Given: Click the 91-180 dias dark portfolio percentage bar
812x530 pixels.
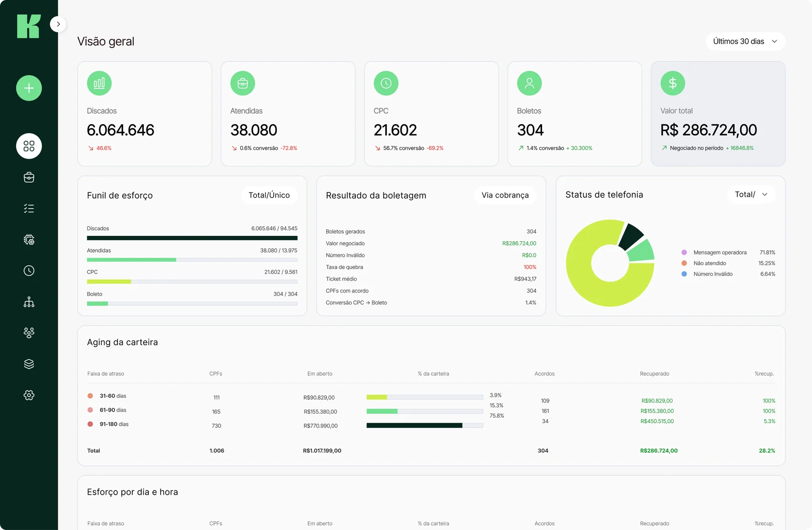Looking at the screenshot, I should 414,425.
